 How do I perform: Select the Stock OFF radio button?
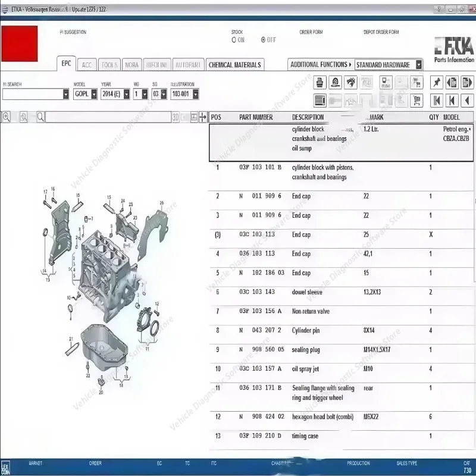click(263, 40)
